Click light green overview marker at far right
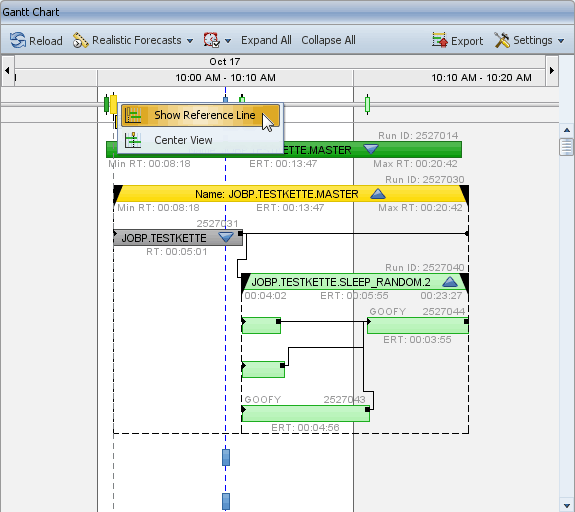 point(367,104)
